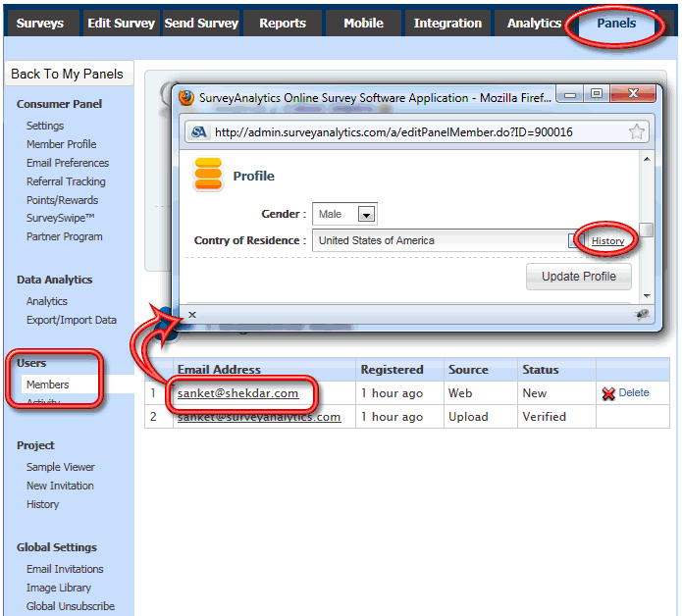Open Points/Rewards settings
The width and height of the screenshot is (682, 616).
pos(62,200)
